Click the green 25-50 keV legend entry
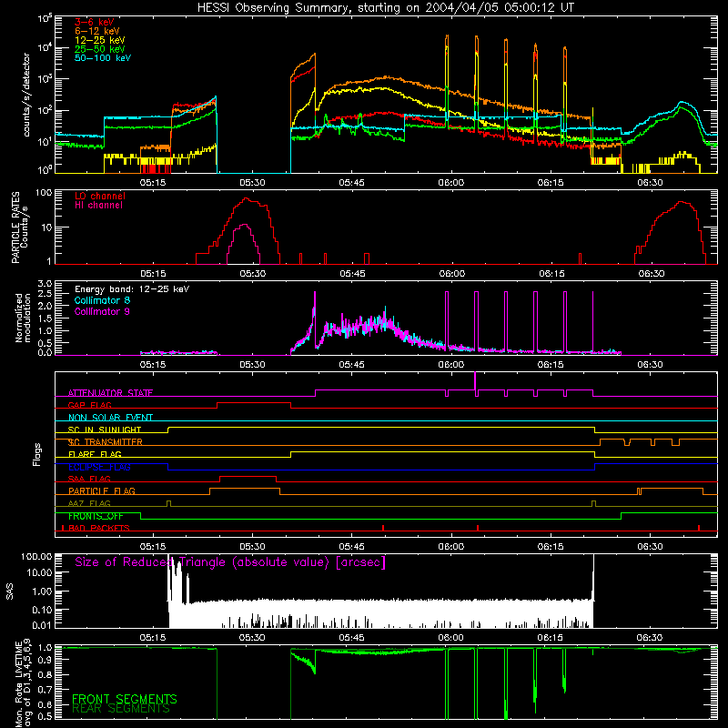The height and width of the screenshot is (728, 728). click(x=100, y=49)
